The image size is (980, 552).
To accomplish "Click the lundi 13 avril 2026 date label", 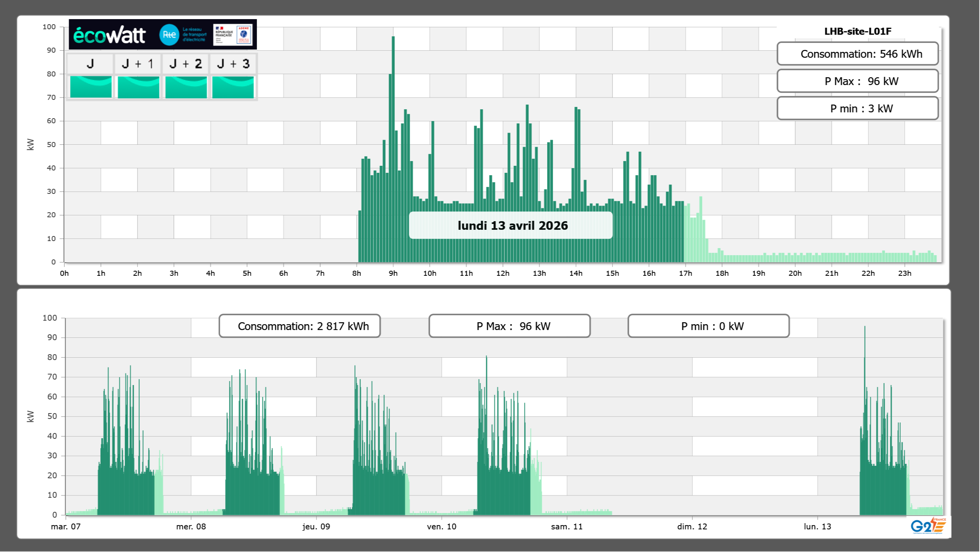I will click(510, 225).
